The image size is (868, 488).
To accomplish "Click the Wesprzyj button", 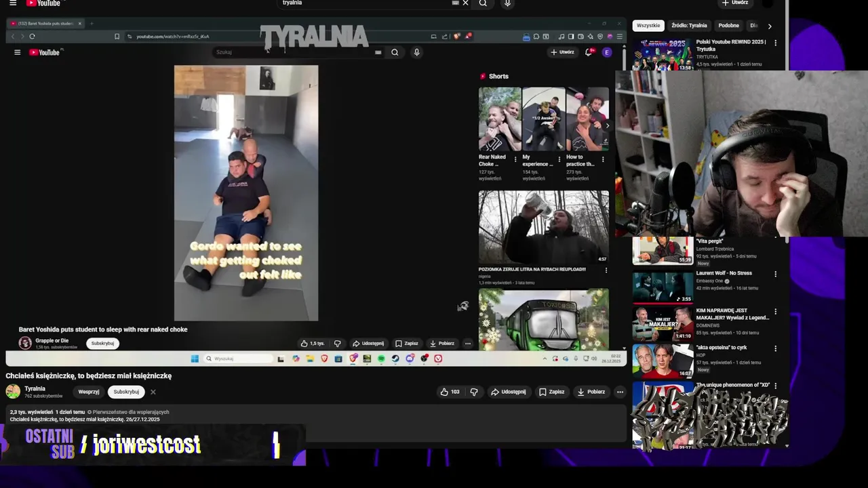I will [x=89, y=392].
